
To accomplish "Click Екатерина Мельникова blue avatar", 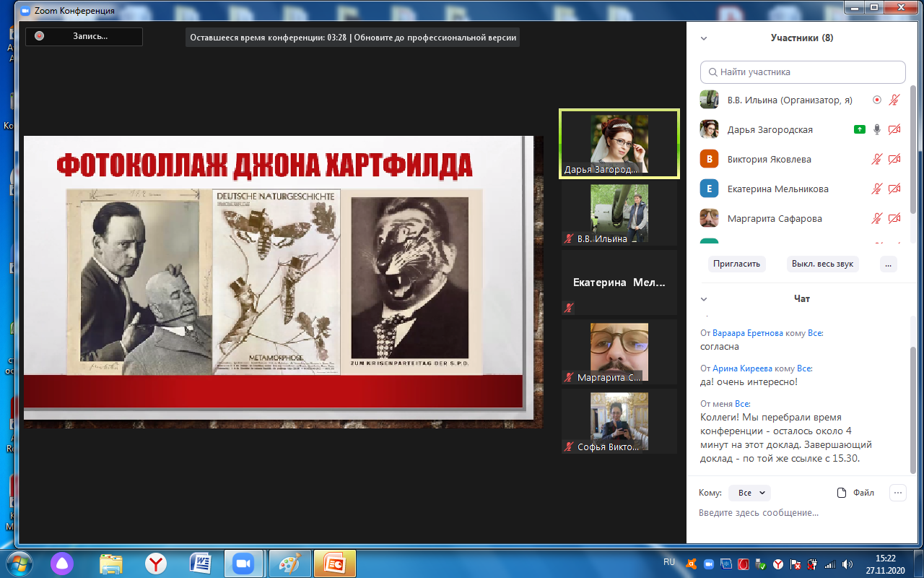I will click(x=709, y=189).
